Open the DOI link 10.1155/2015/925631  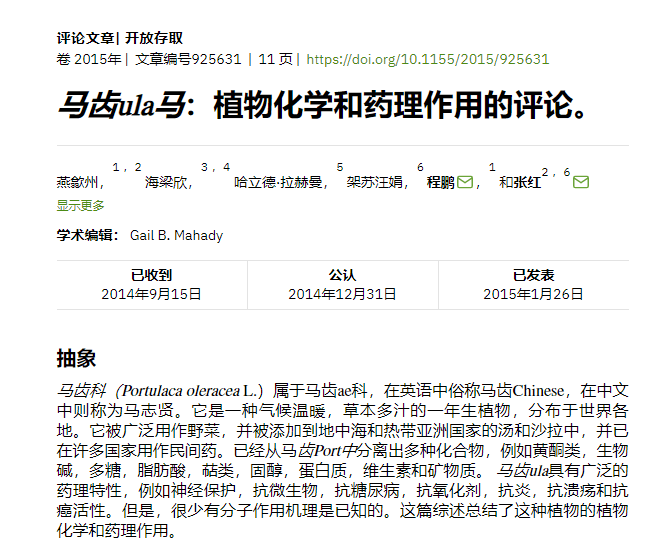pyautogui.click(x=427, y=59)
